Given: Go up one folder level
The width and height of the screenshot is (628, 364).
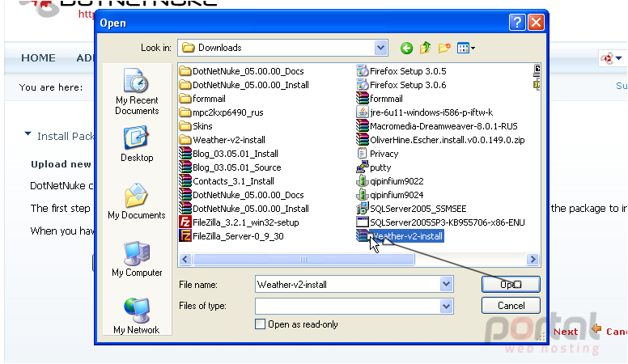Looking at the screenshot, I should coord(426,48).
